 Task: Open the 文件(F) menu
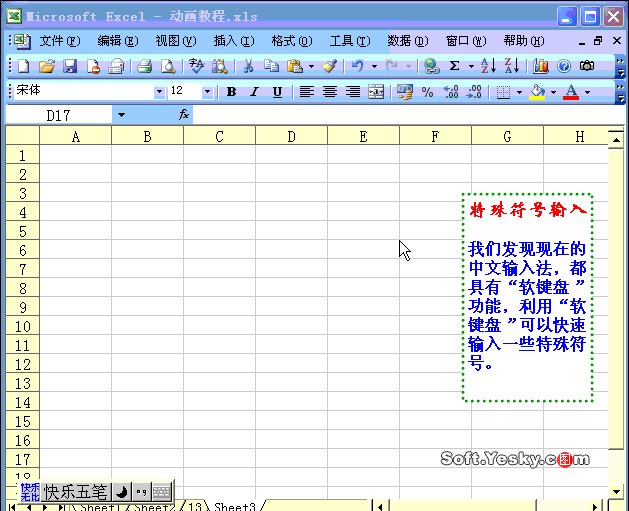(x=60, y=41)
